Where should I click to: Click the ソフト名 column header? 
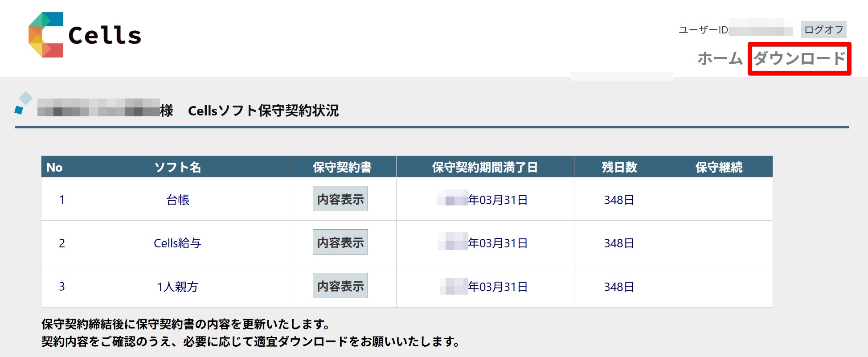(177, 167)
